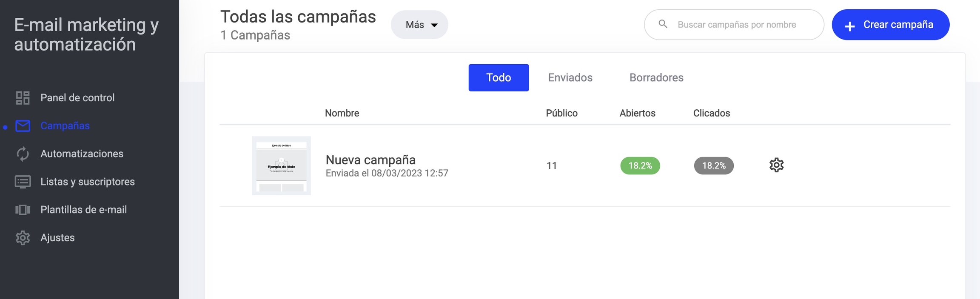Click the Ajustes gear icon in sidebar
The width and height of the screenshot is (980, 299).
(x=23, y=238)
